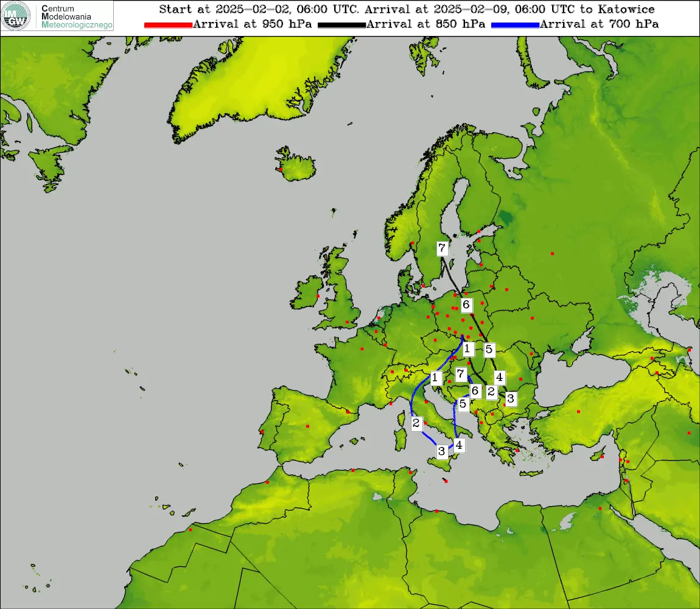Viewport: 700px width, 609px height.
Task: Click the red 950 hPa legend line
Action: point(168,25)
